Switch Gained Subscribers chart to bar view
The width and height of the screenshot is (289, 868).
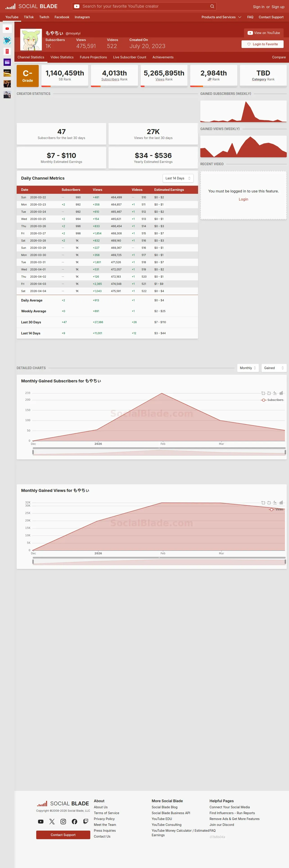coord(281,393)
